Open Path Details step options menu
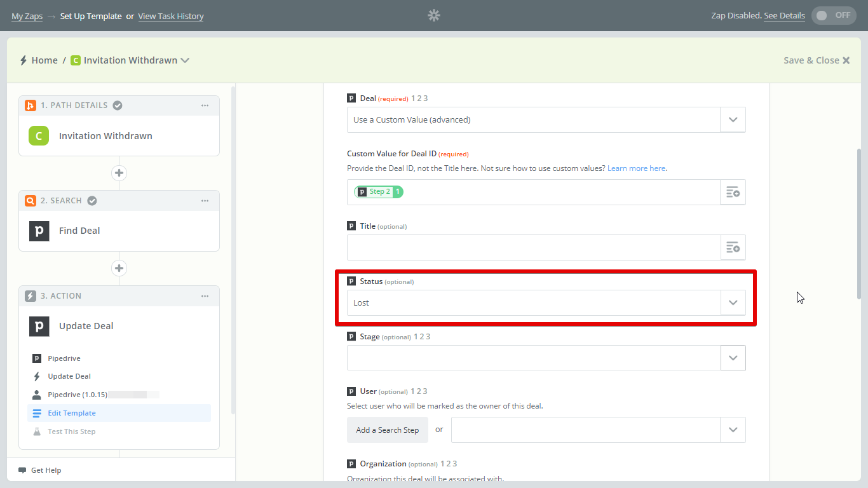 click(205, 105)
